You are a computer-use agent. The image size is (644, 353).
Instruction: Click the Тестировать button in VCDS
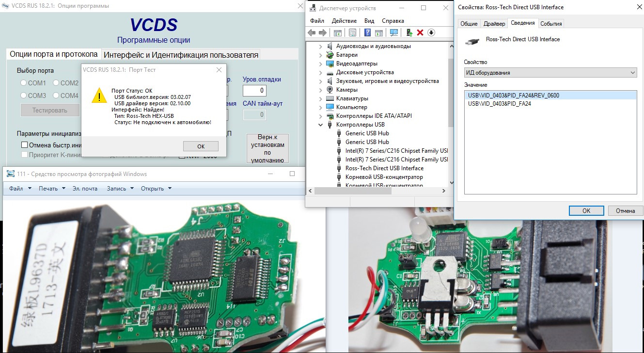pyautogui.click(x=50, y=110)
